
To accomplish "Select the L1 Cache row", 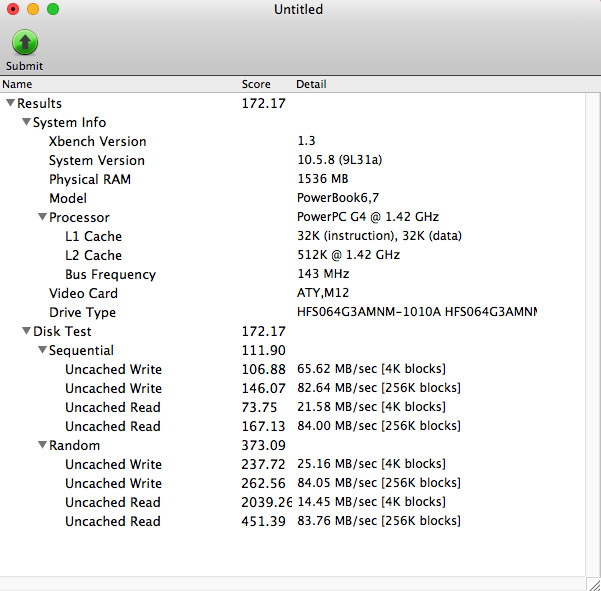I will [292, 236].
